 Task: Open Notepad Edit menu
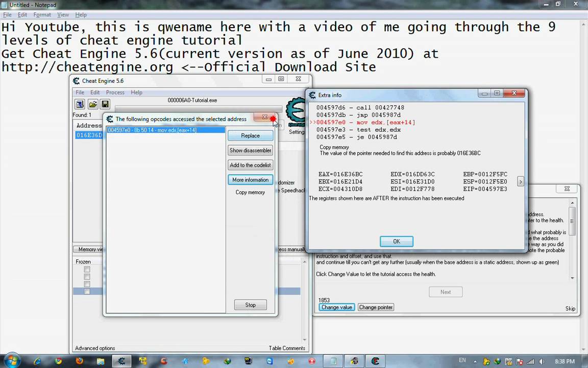22,15
